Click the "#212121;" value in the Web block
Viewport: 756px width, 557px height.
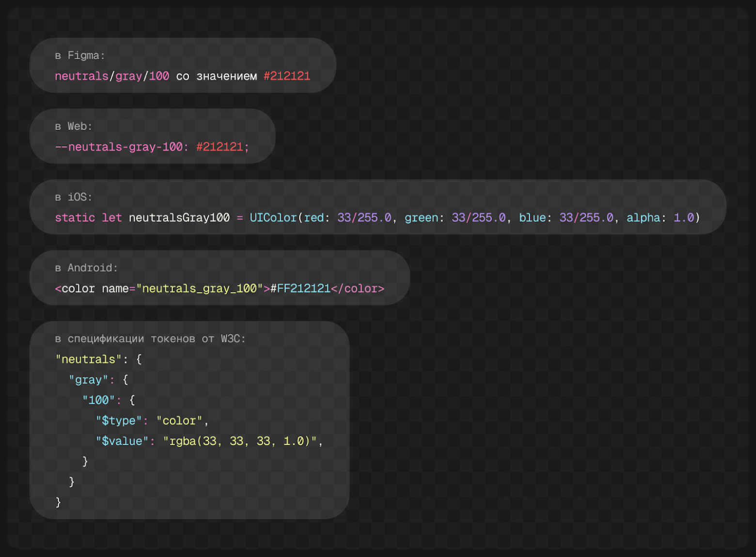coord(223,147)
